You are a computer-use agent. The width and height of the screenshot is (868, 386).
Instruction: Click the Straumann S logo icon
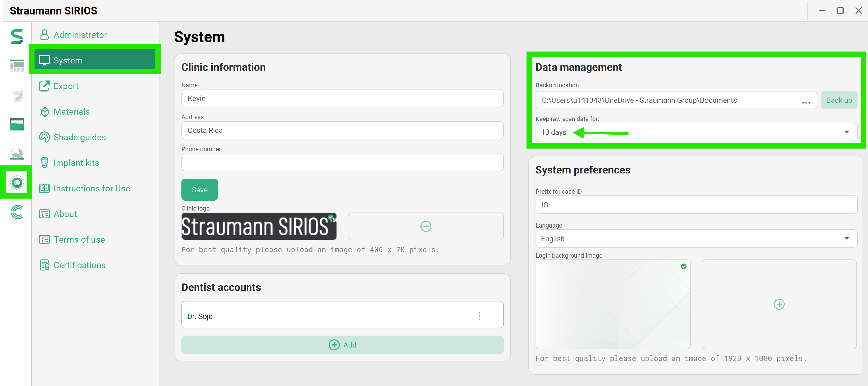[17, 36]
